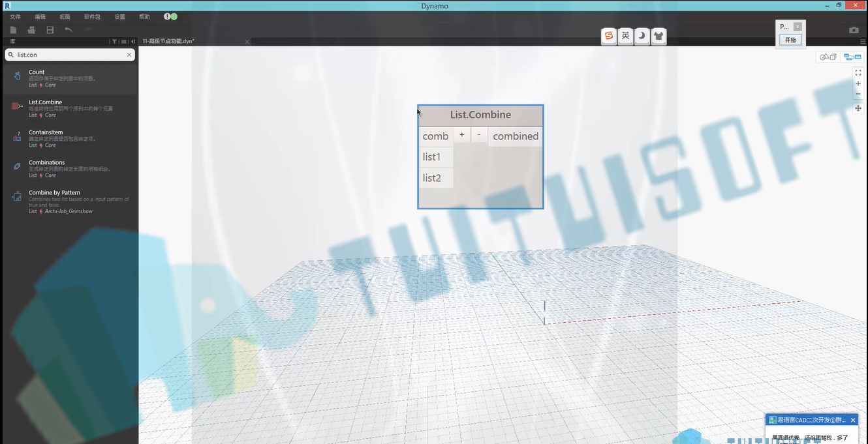
Task: Switch to 3D background preview navigation
Action: (828, 57)
